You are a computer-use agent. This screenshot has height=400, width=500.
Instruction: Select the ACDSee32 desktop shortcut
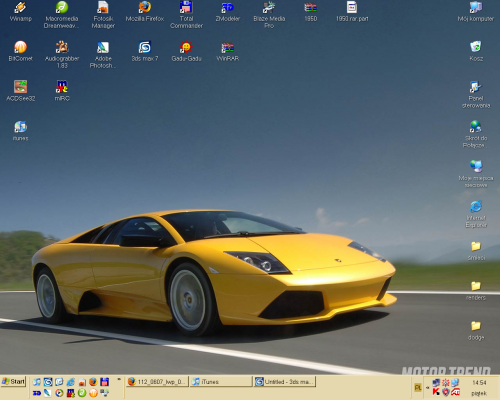[x=21, y=91]
